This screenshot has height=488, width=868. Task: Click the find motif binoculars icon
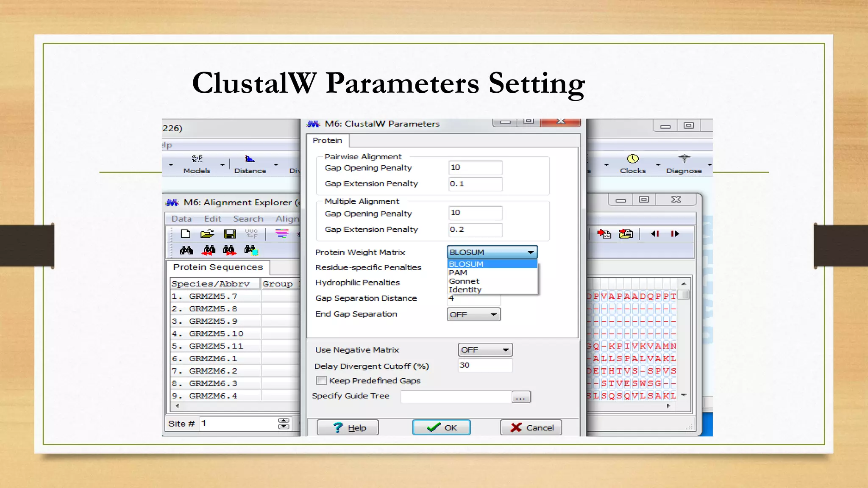186,250
